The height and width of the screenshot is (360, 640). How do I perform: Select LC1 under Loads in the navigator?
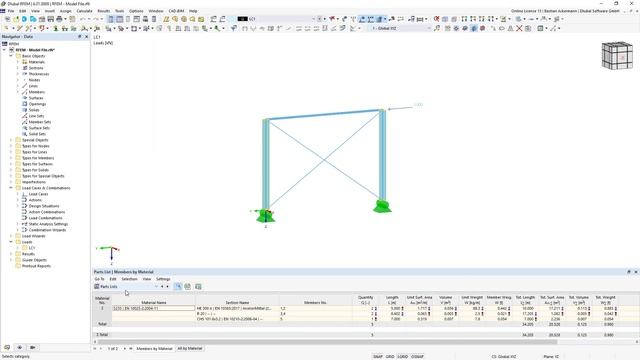coord(31,248)
